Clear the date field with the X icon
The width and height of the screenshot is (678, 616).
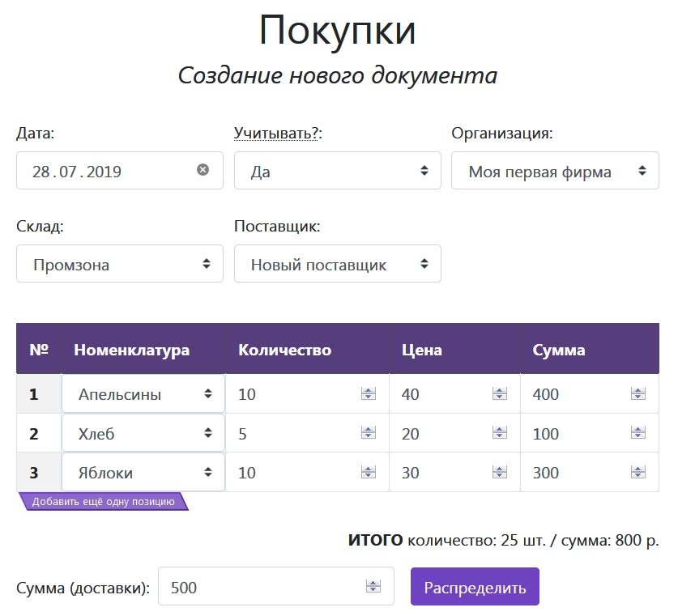point(203,170)
